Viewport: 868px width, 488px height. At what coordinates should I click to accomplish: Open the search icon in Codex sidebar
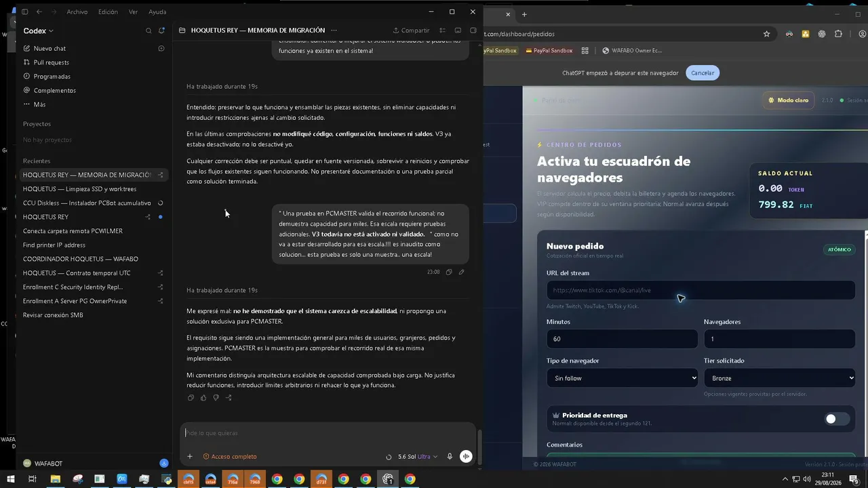click(x=149, y=30)
